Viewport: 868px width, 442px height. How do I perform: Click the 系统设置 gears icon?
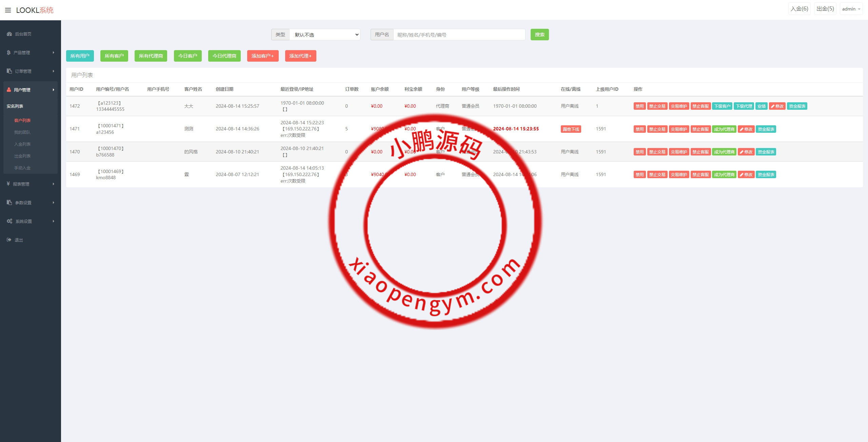(9, 221)
